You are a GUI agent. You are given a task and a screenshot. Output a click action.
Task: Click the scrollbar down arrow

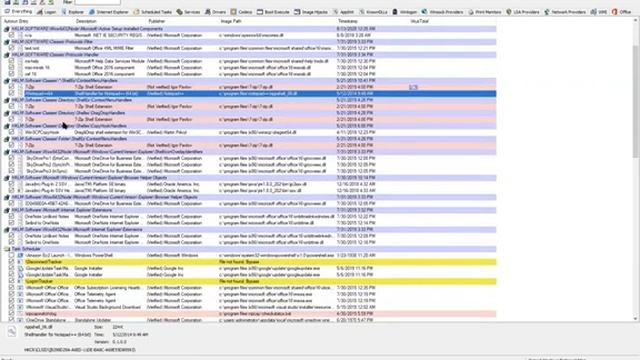coord(636,319)
